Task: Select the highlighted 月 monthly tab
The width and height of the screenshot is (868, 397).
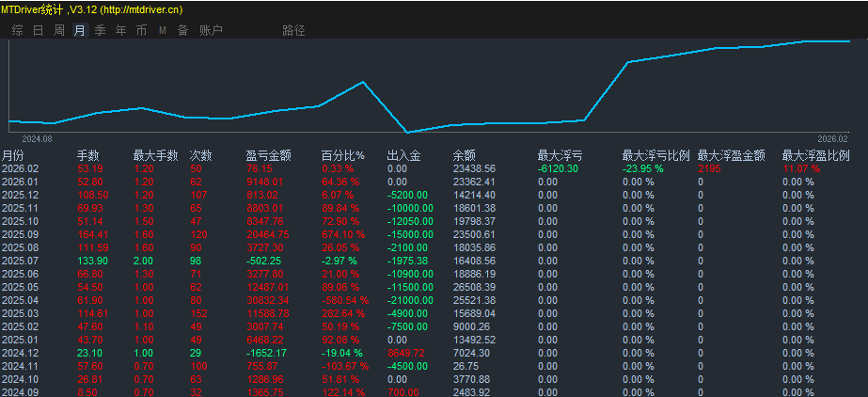Action: [80, 30]
